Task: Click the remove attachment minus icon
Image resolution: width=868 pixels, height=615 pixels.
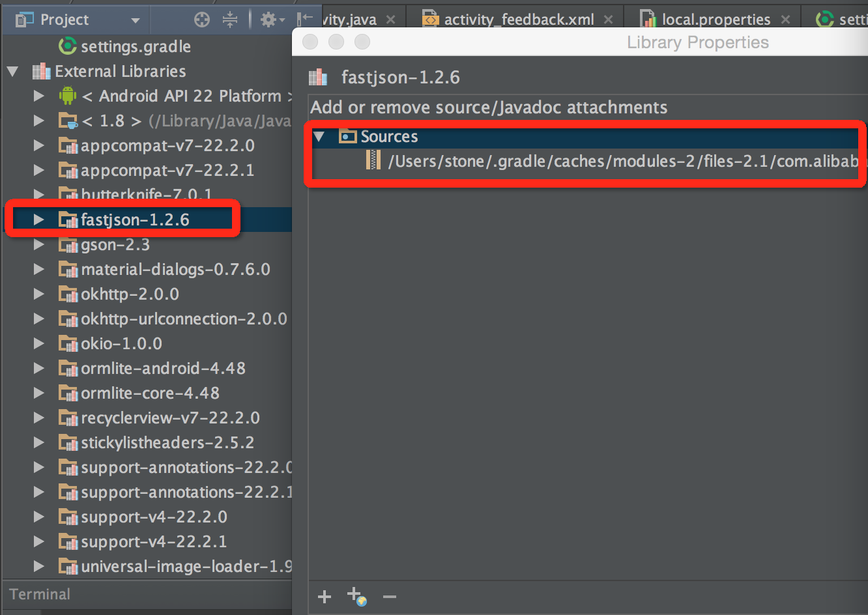Action: [x=389, y=596]
